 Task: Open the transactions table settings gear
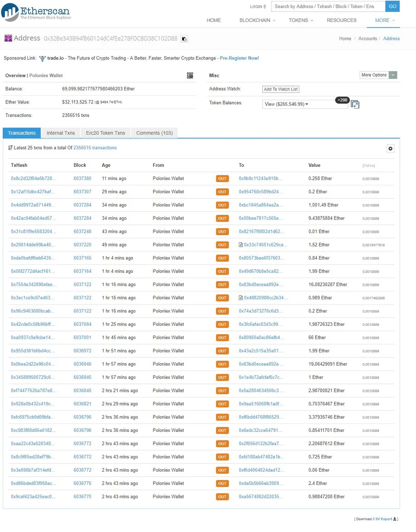coord(390,149)
